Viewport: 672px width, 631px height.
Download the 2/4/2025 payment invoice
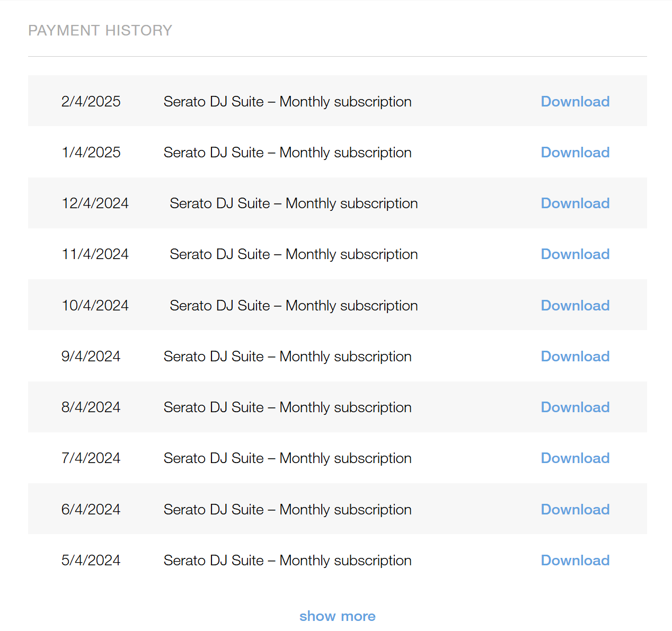click(575, 101)
